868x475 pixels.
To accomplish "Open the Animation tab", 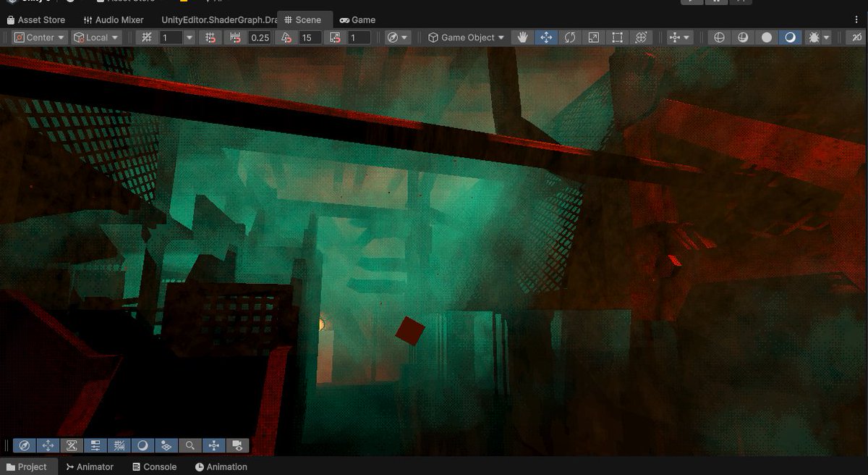I will point(221,466).
